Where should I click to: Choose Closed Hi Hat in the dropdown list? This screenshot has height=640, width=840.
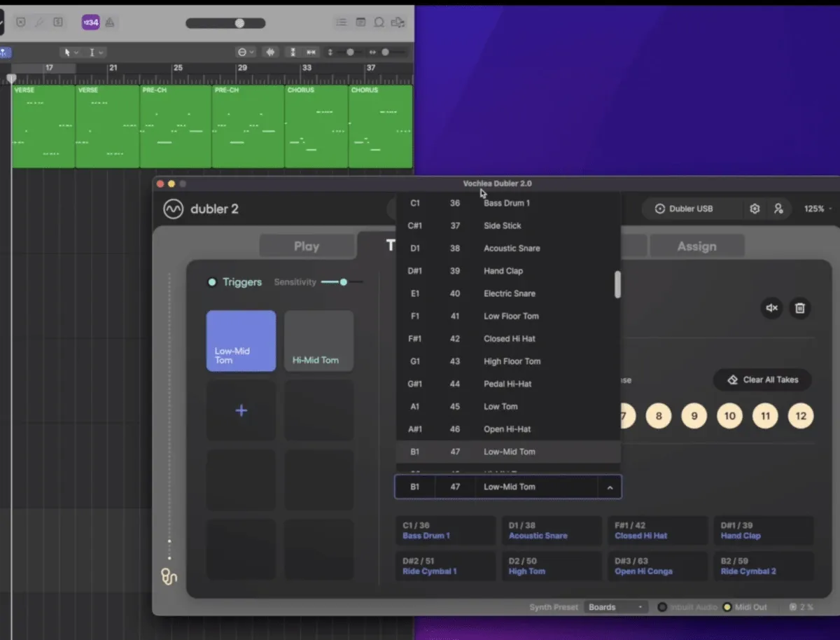coord(508,338)
